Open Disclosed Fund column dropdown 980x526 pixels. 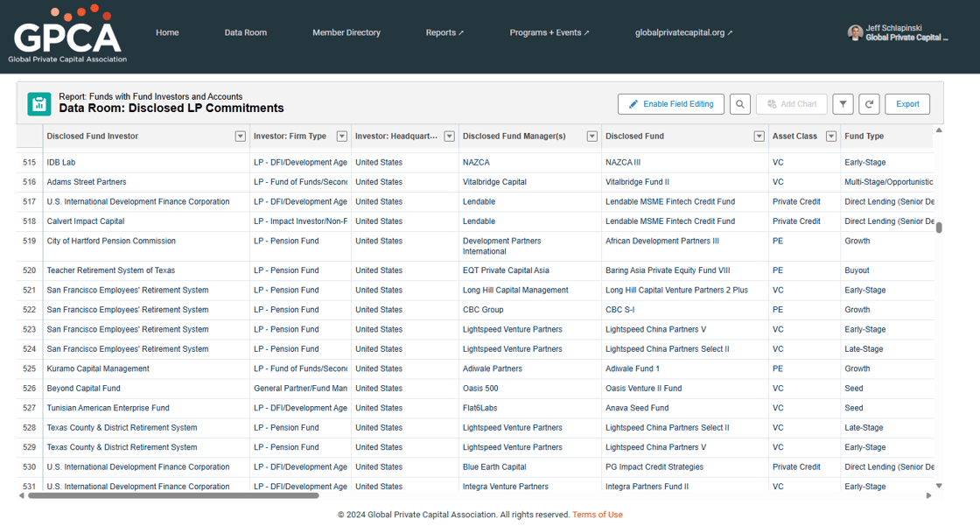(x=759, y=137)
